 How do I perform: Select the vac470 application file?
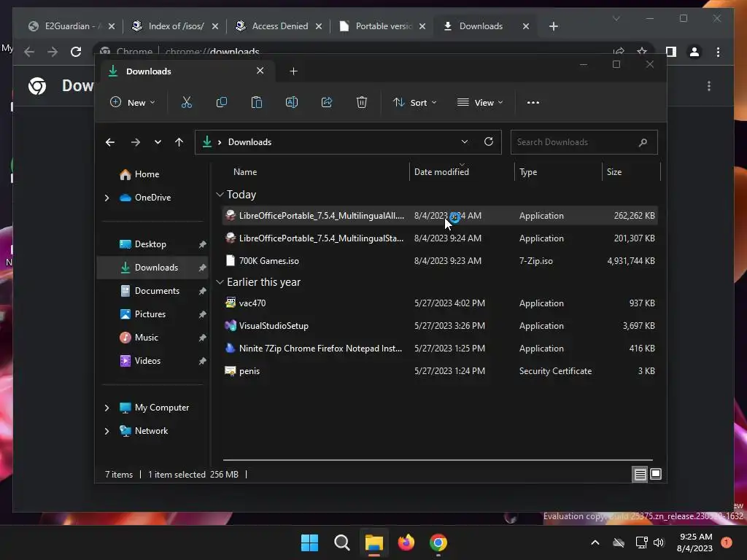(x=440, y=303)
